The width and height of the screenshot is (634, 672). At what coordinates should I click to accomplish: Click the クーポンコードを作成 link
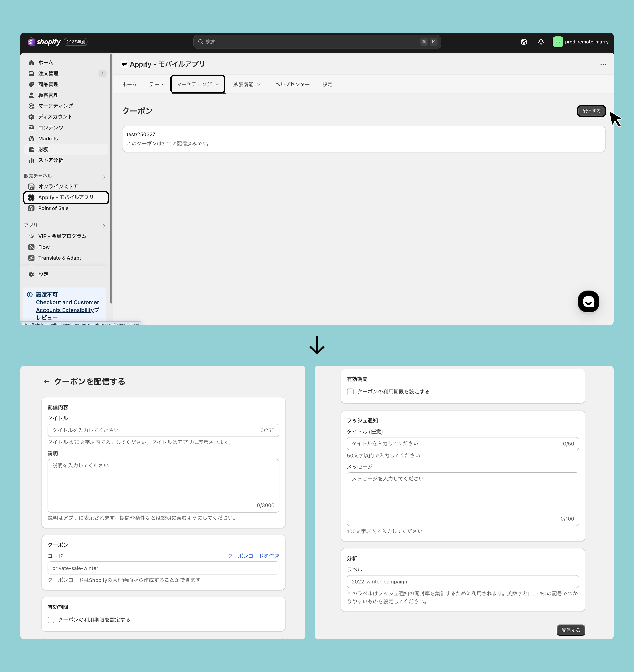pyautogui.click(x=253, y=556)
